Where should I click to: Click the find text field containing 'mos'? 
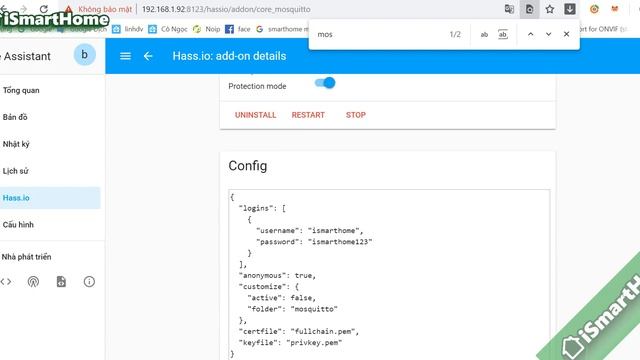[380, 35]
